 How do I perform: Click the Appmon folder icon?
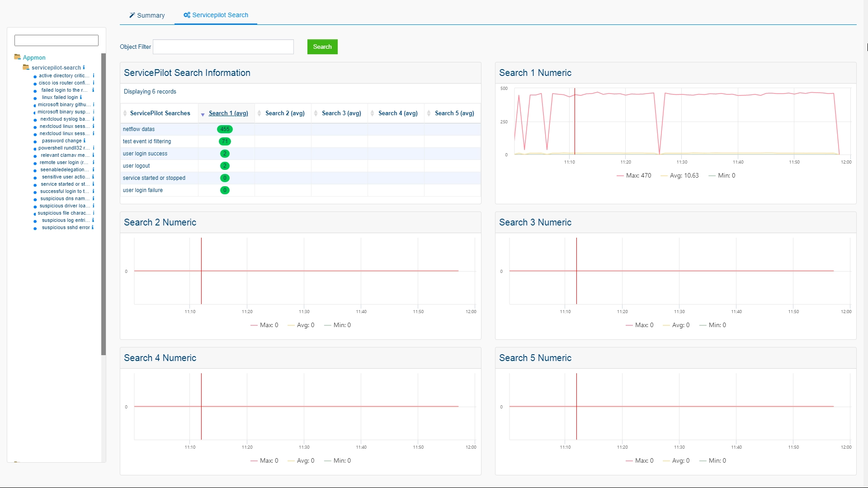[18, 57]
